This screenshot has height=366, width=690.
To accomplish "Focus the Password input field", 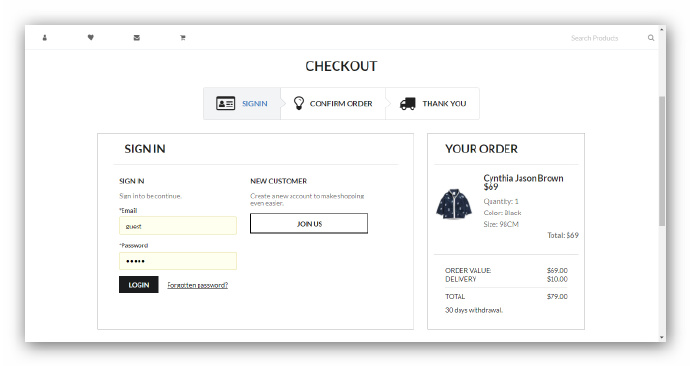I will [x=178, y=261].
